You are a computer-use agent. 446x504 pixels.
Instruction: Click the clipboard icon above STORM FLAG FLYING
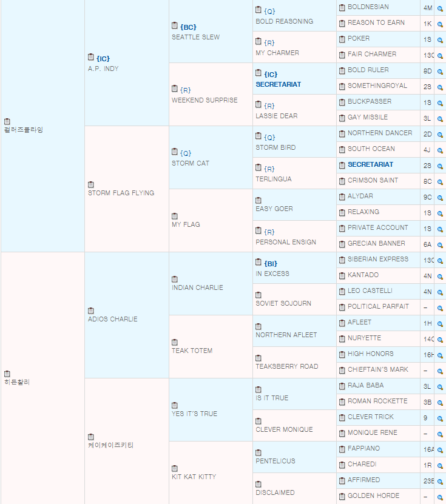click(91, 184)
